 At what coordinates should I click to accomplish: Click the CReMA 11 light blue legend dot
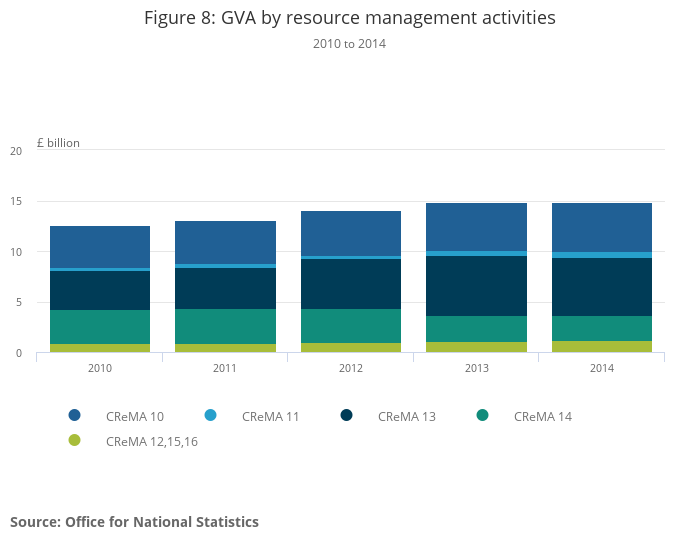[x=211, y=415]
